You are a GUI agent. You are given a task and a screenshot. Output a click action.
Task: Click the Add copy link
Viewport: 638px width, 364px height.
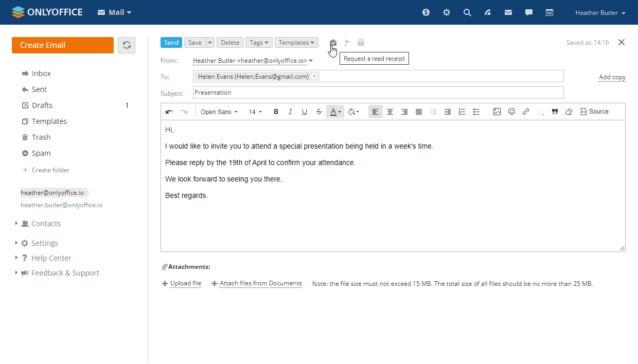(x=612, y=77)
